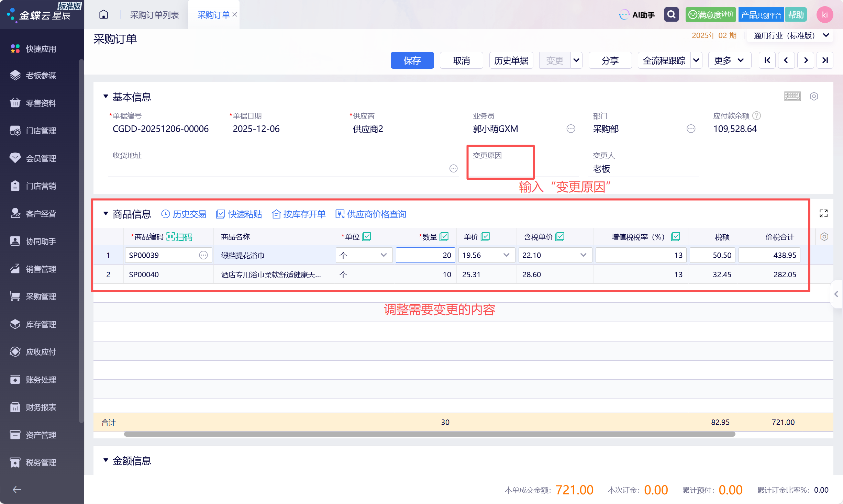
Task: Toggle the 增值税税率 column checkbox
Action: (675, 237)
